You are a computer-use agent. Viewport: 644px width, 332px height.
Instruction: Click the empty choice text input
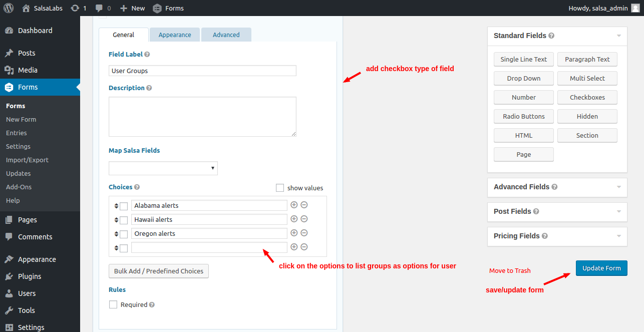click(209, 247)
